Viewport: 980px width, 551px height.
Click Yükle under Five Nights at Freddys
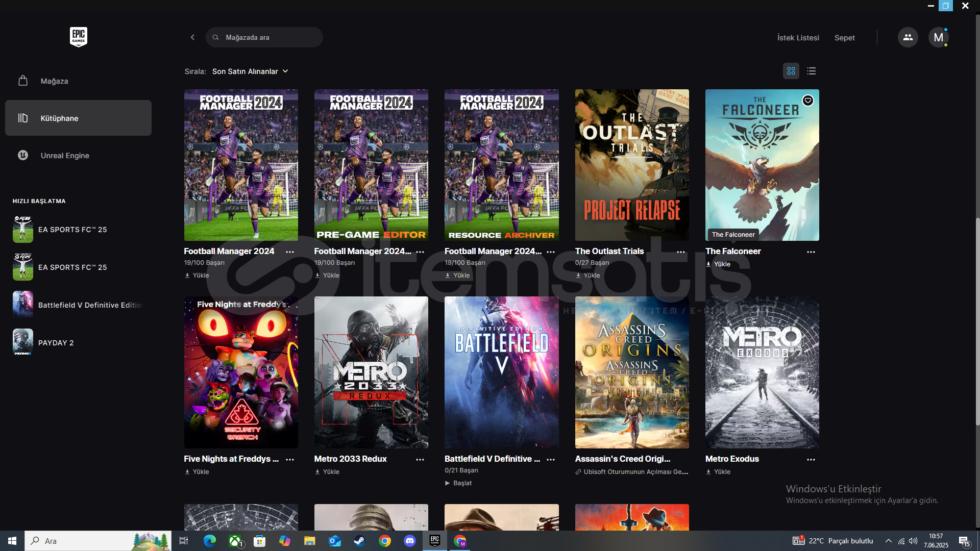197,472
